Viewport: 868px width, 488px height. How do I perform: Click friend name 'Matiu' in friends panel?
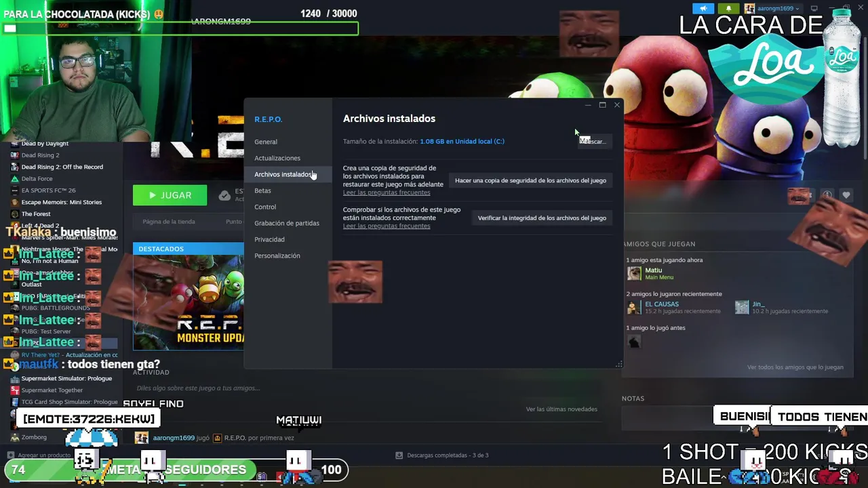point(653,270)
